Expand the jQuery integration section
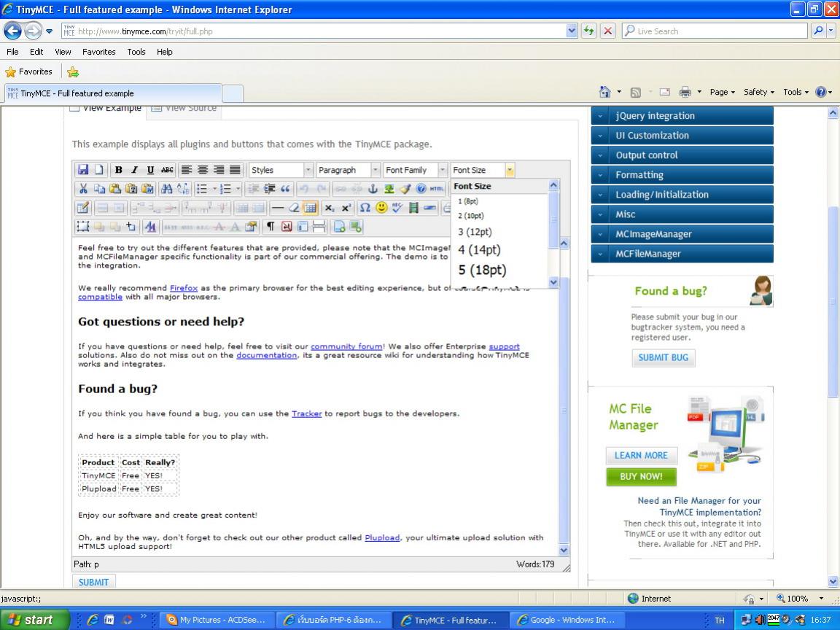 (x=682, y=116)
